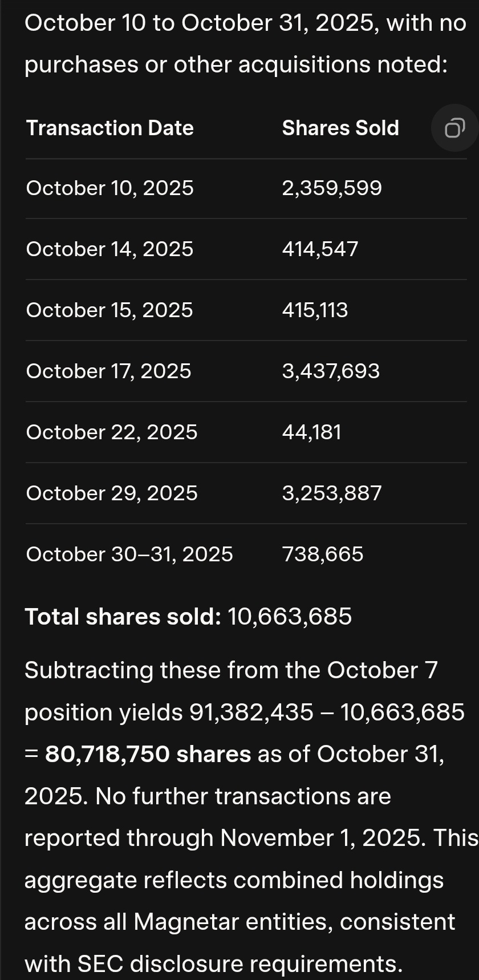Select the October 30–31, 2025 date cell
Image resolution: width=479 pixels, height=980 pixels.
129,554
